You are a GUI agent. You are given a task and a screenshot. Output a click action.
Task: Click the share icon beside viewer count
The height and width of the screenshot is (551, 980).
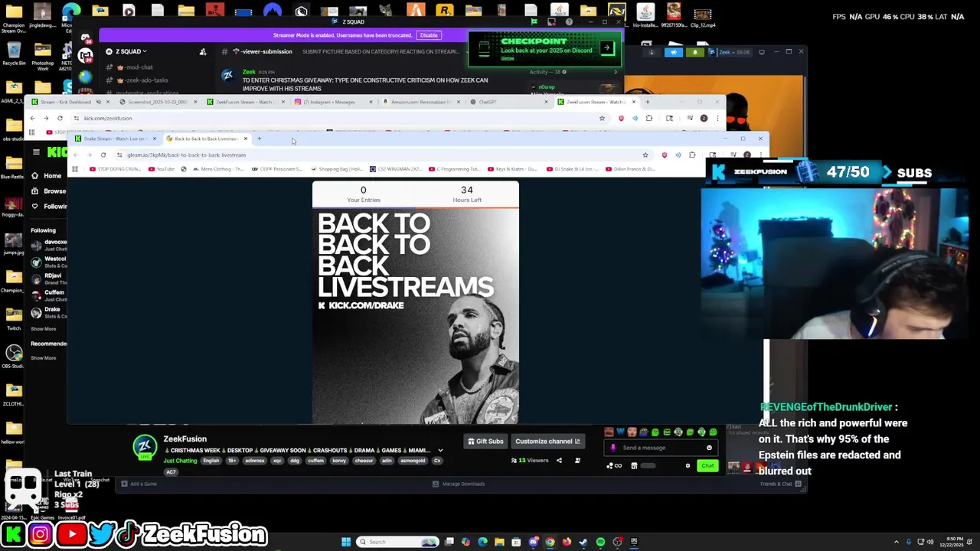click(559, 460)
